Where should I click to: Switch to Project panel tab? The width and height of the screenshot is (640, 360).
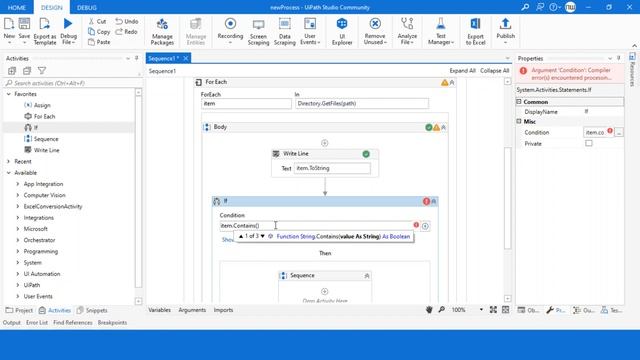[x=19, y=310]
